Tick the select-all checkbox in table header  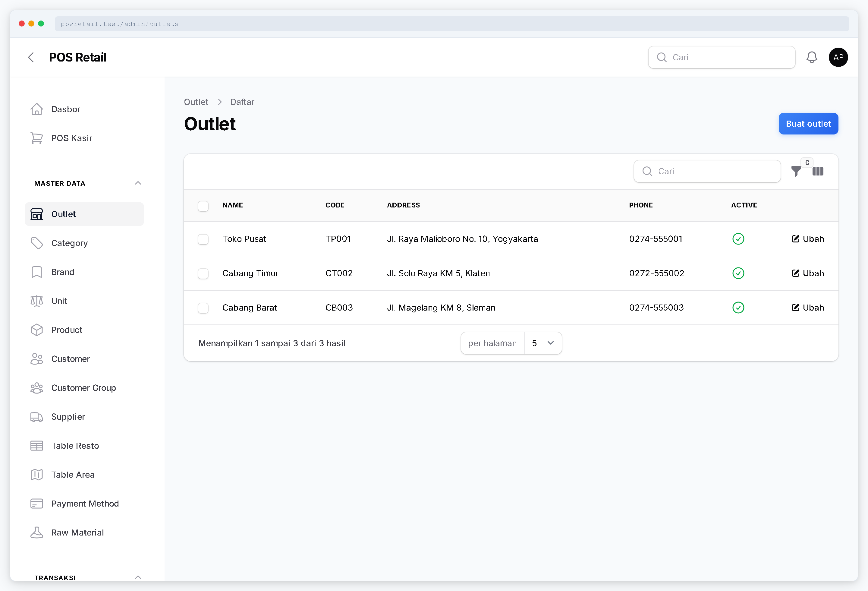pyautogui.click(x=203, y=206)
